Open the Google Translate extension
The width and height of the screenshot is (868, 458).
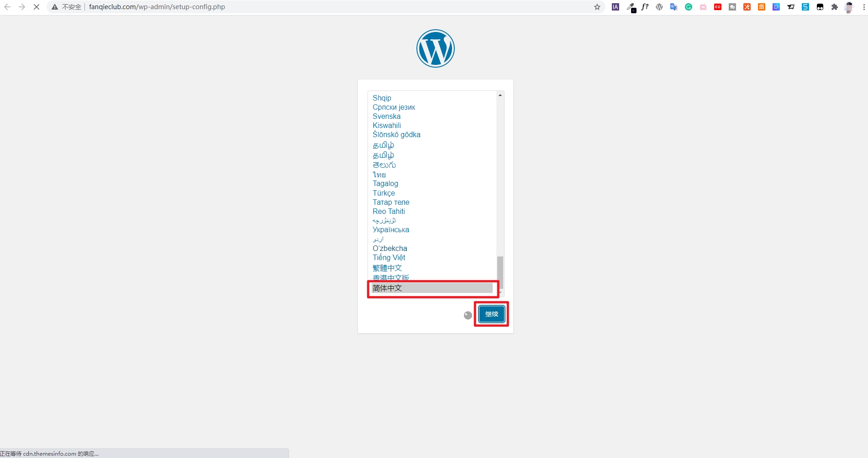point(674,7)
